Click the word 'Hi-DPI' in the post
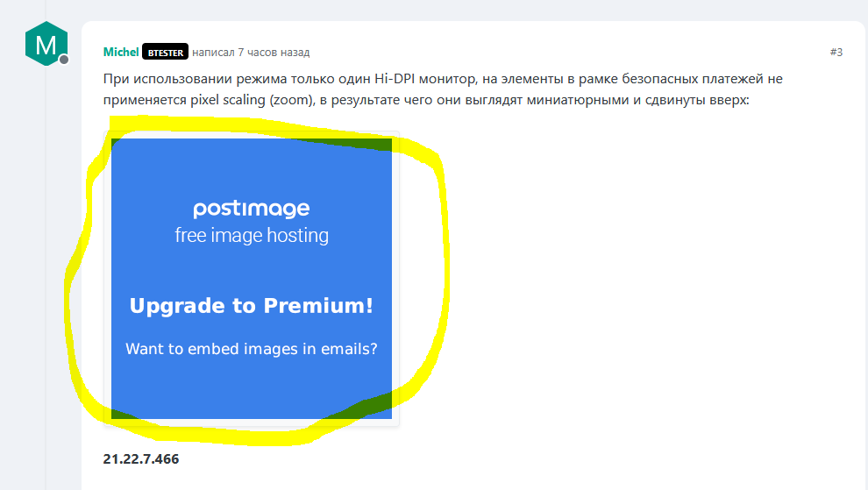This screenshot has height=490, width=868. pyautogui.click(x=395, y=79)
